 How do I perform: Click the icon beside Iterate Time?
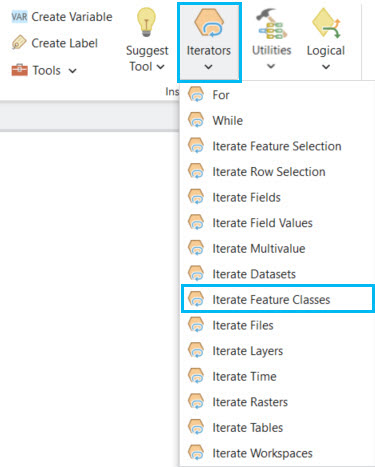point(196,376)
